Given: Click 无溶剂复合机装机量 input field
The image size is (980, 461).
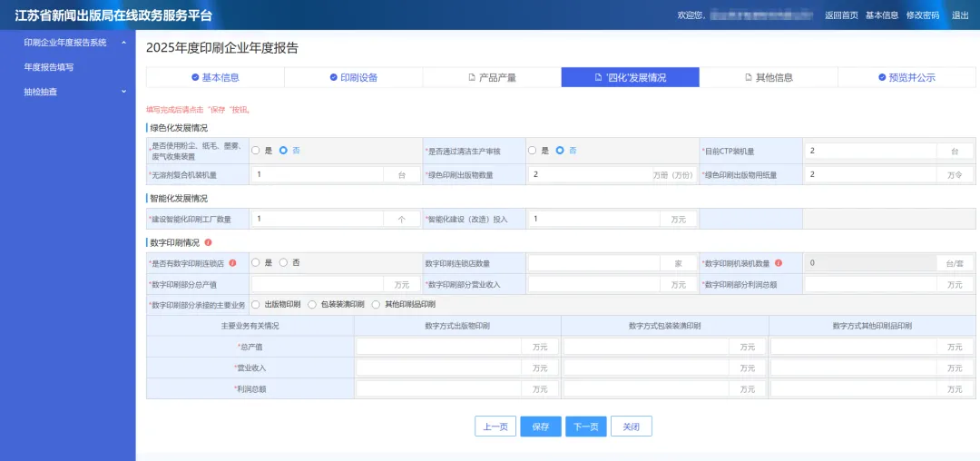Looking at the screenshot, I should point(318,175).
